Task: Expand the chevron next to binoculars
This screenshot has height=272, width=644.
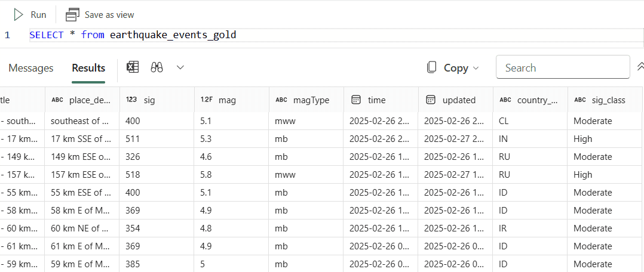Action: click(x=180, y=67)
